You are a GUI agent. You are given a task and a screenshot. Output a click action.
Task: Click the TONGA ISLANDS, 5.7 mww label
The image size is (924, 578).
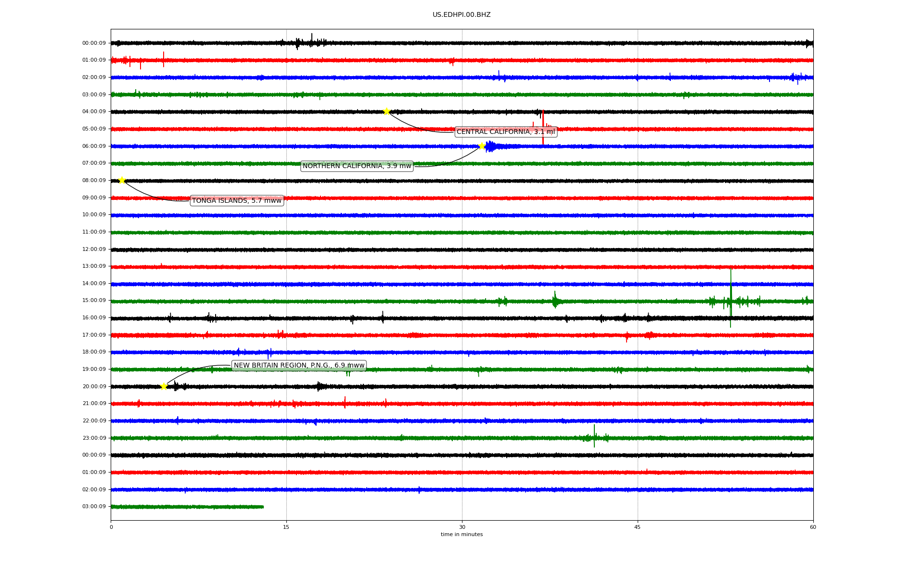tap(237, 200)
